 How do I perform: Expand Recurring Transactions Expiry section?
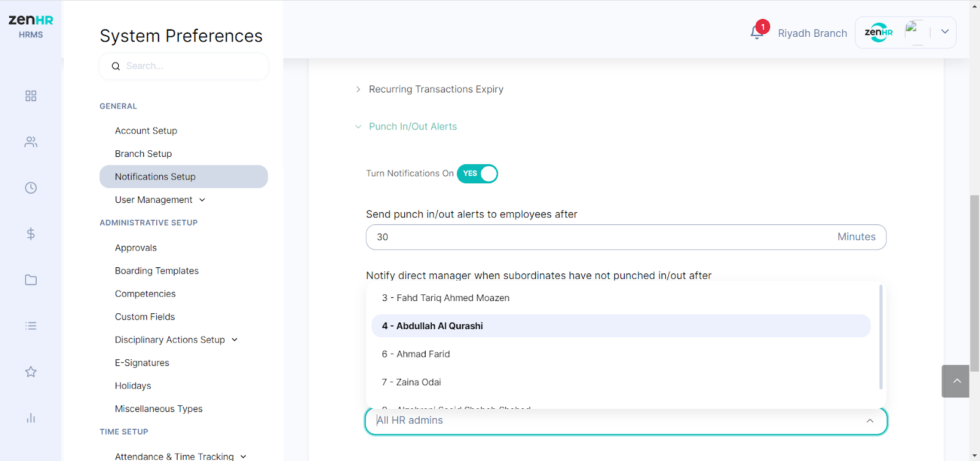click(x=435, y=90)
